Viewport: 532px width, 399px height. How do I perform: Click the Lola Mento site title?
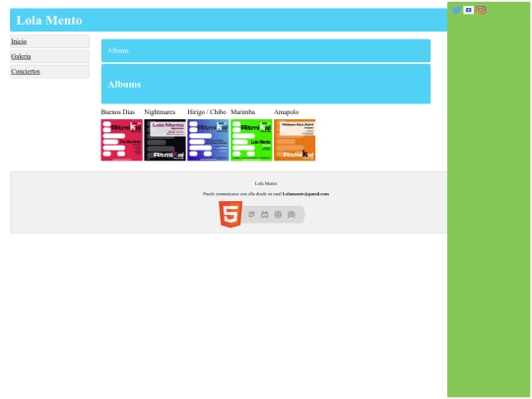click(49, 20)
